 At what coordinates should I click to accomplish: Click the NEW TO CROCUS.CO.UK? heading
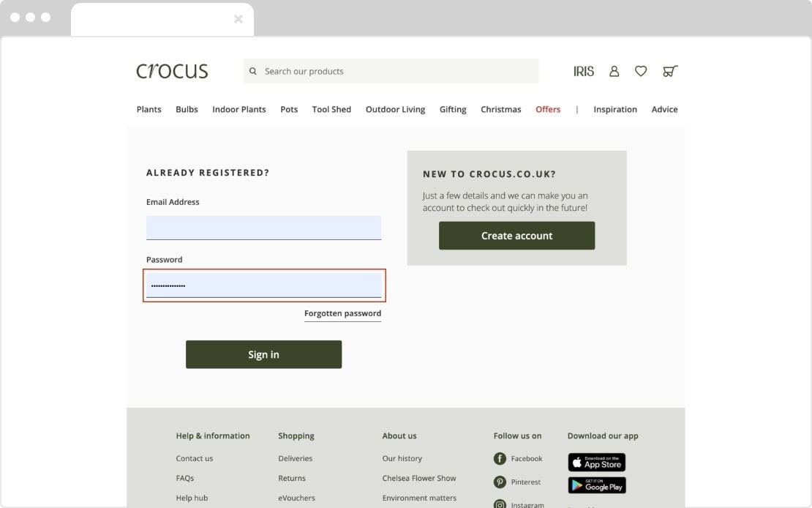(489, 174)
